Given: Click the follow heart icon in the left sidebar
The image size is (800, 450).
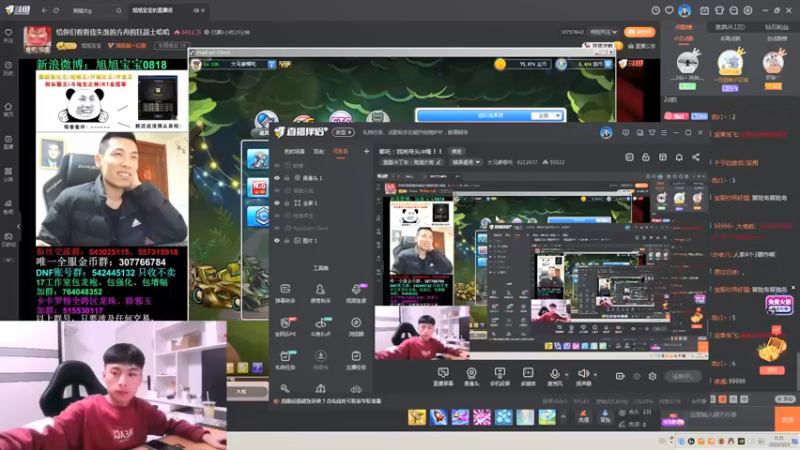Looking at the screenshot, I should [x=8, y=35].
